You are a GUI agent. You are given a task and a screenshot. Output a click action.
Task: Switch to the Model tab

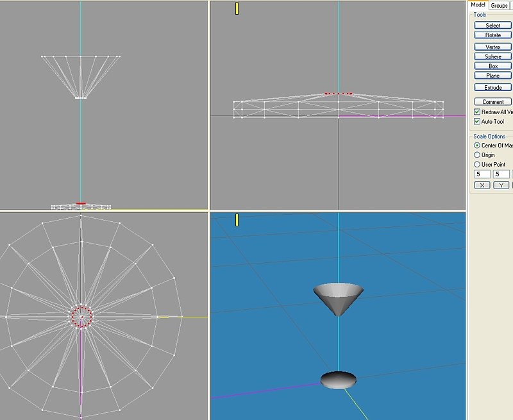coord(478,5)
